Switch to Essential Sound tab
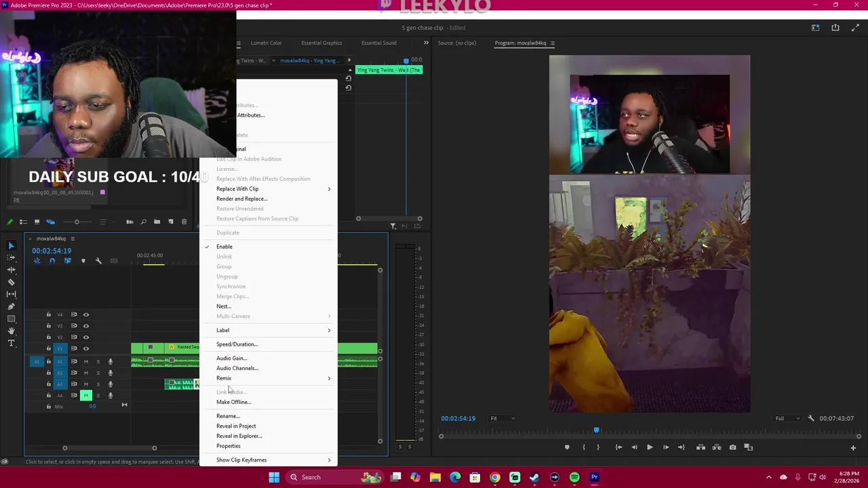 coord(378,43)
